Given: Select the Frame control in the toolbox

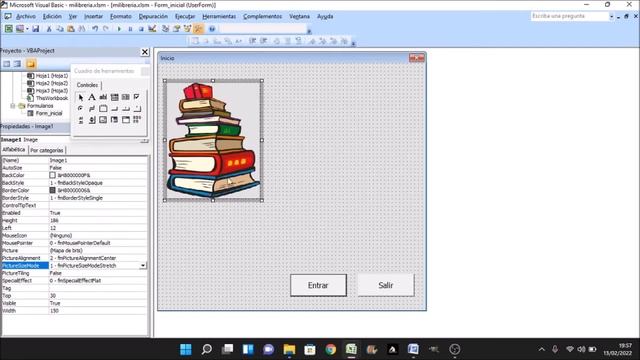Looking at the screenshot, I should tap(103, 109).
